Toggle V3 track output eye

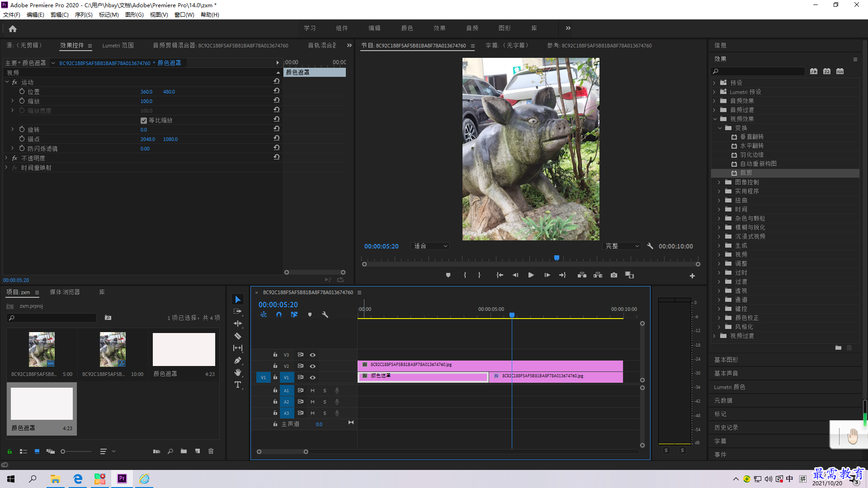(312, 355)
